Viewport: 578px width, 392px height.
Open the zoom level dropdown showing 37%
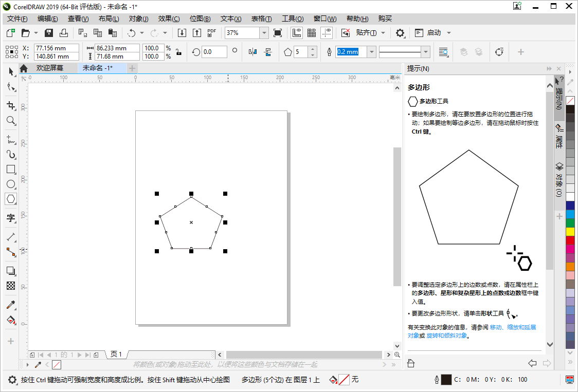(264, 32)
